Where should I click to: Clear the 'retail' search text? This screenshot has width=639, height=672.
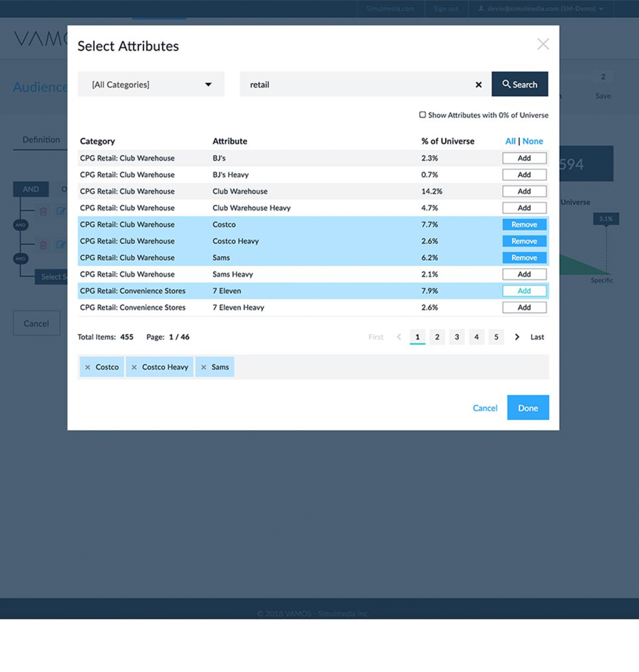(x=478, y=85)
